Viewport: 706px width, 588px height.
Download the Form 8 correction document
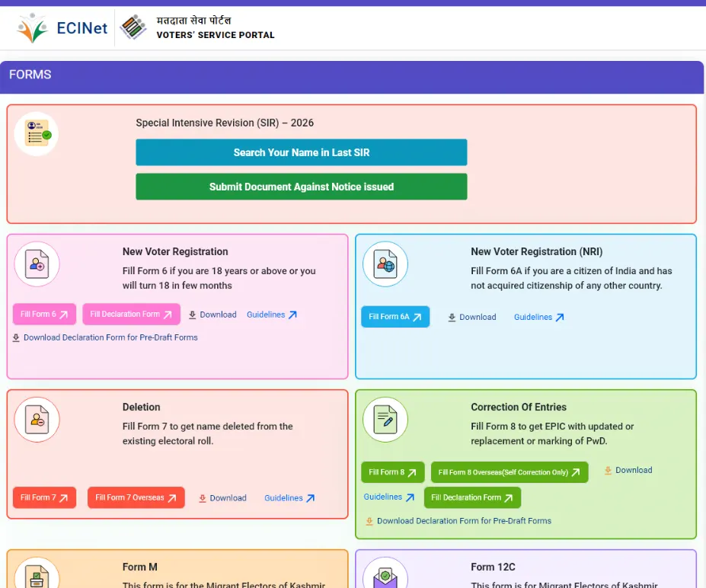pos(628,470)
